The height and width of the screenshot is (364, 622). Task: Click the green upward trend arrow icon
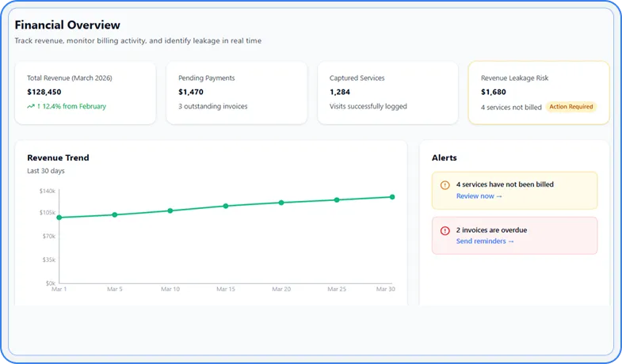(x=31, y=106)
